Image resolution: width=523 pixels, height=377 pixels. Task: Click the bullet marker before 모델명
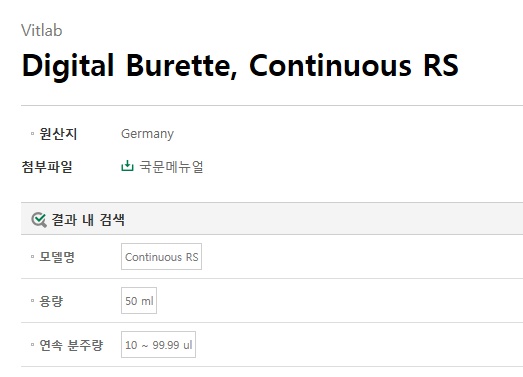pos(32,257)
